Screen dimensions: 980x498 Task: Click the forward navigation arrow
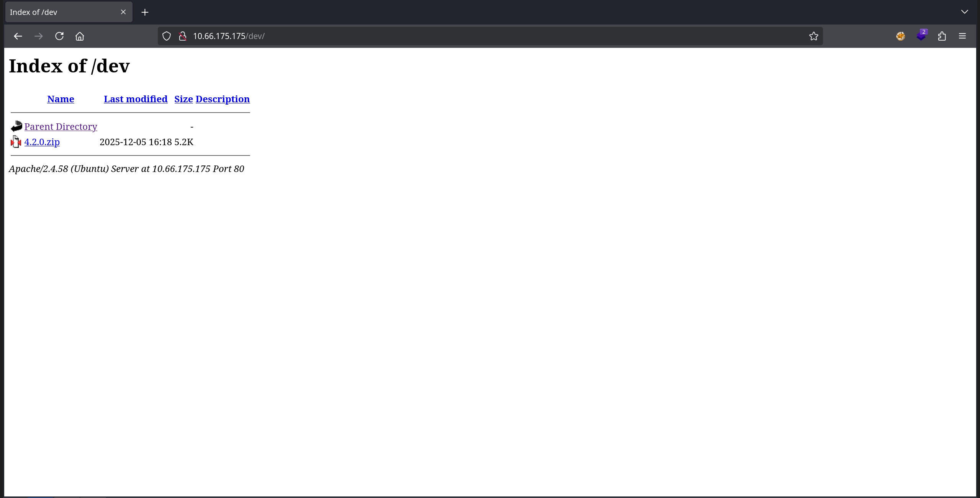point(38,36)
